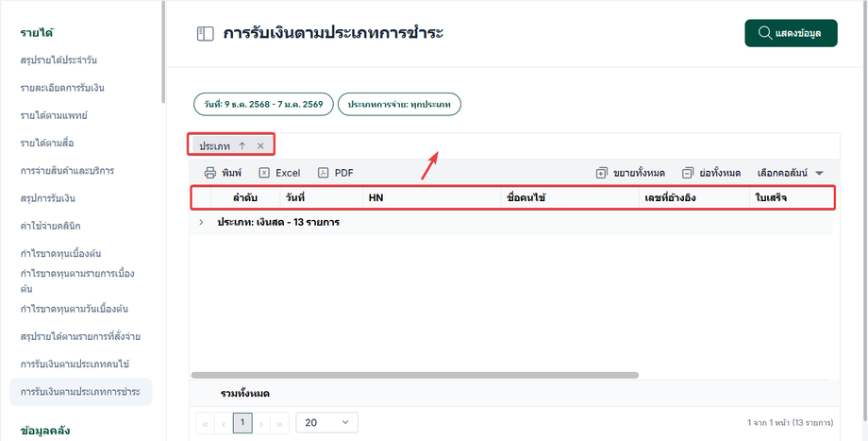Sort by ชื่อคนไข้ column header
This screenshot has height=441, width=868.
coord(570,197)
